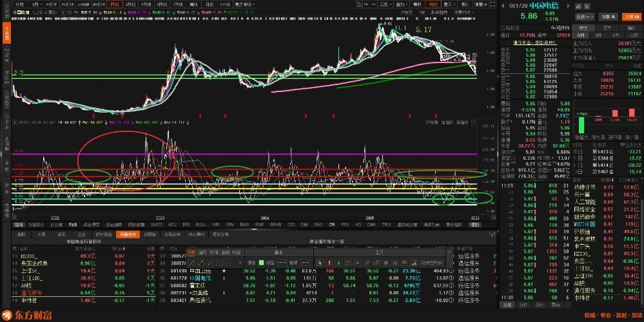This screenshot has height=322, width=644.
Task: Open the line thickness dropdown in drawing toolbar
Action: coord(305,263)
